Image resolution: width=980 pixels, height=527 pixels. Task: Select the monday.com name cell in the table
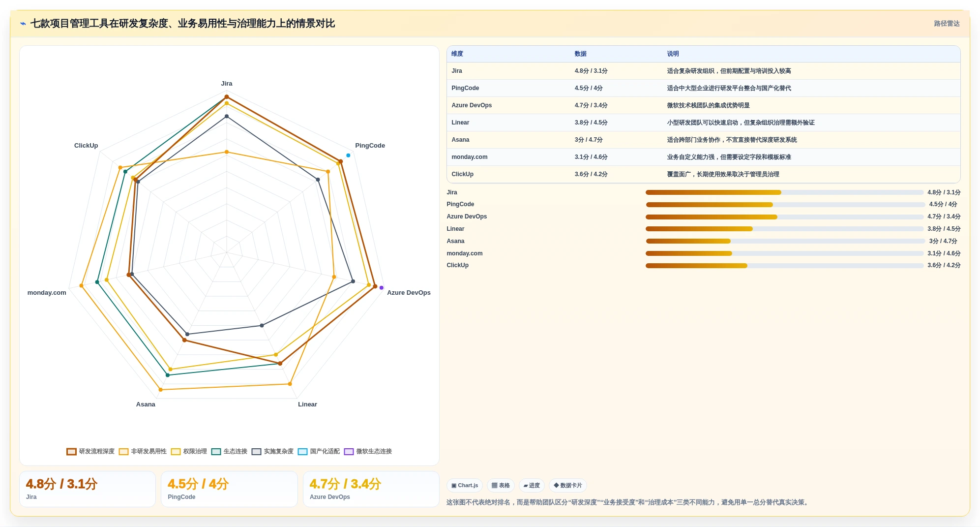pos(508,157)
